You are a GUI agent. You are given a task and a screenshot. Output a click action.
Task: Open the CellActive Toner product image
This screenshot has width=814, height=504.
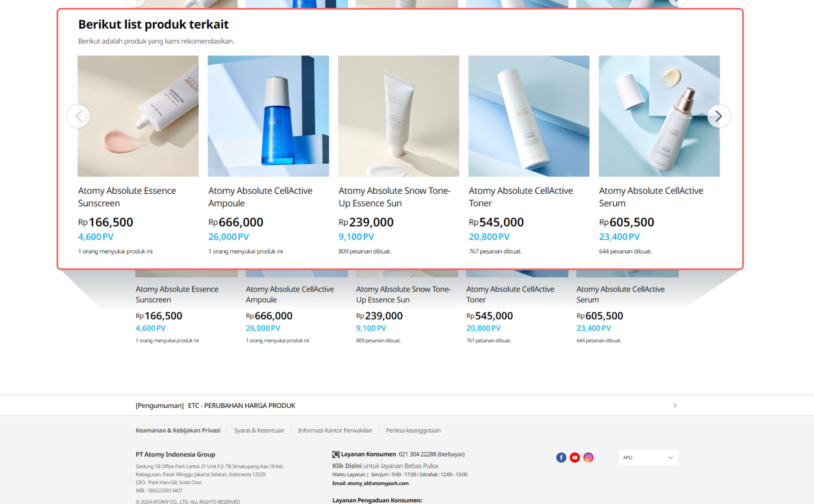(529, 116)
